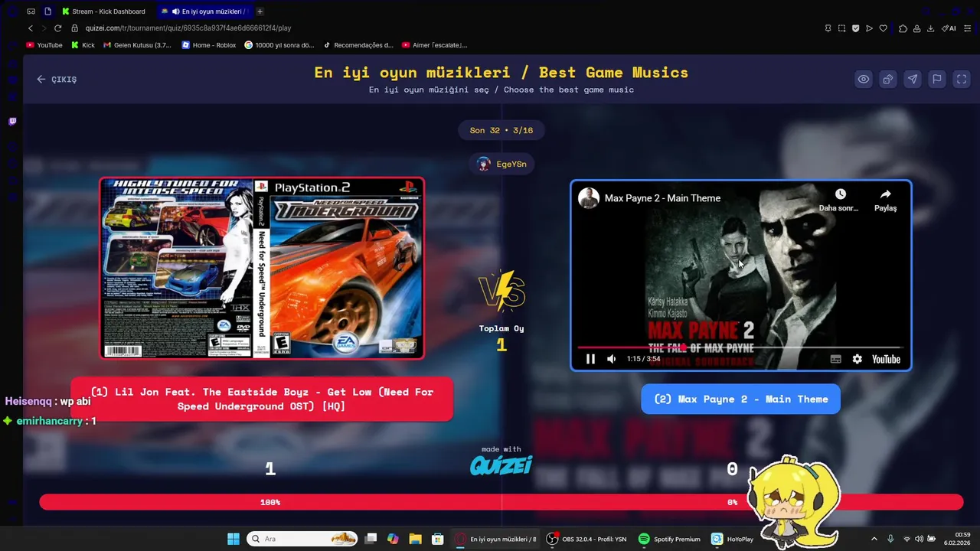
Task: Click the pin icon in browser toolbar
Action: (x=828, y=28)
